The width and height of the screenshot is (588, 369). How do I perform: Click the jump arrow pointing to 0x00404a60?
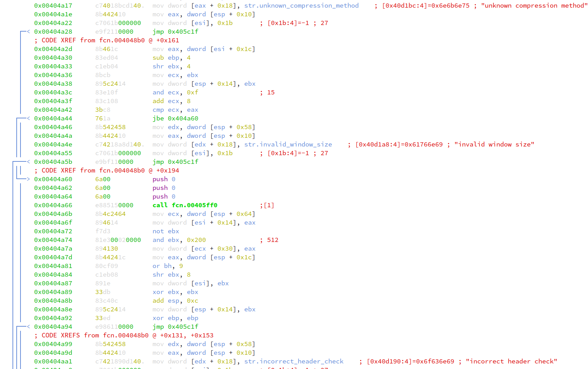click(27, 179)
